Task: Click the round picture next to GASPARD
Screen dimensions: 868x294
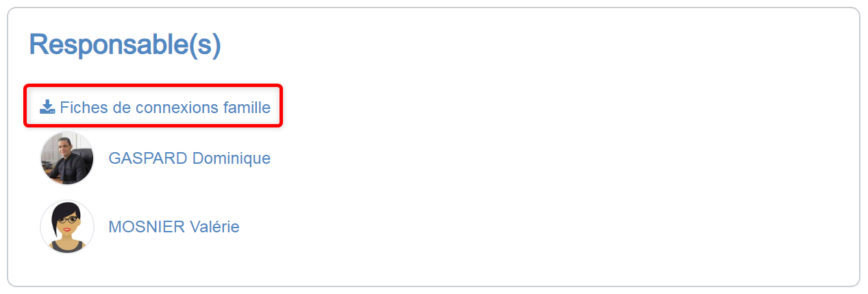Action: tap(67, 158)
